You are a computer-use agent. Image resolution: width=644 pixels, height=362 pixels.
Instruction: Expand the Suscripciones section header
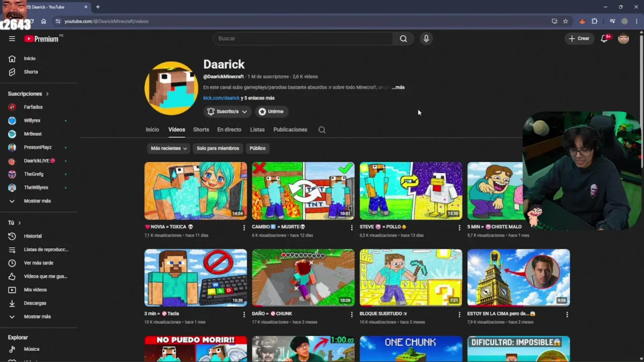(28, 94)
